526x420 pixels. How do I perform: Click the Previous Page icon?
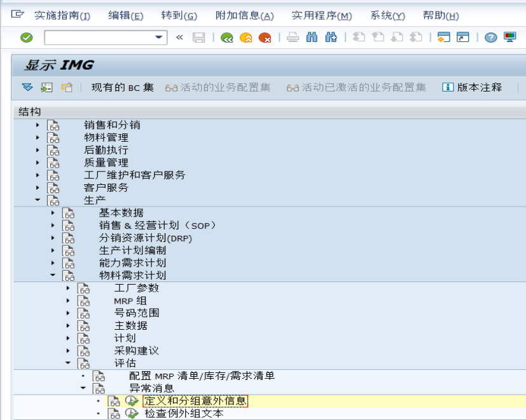click(378, 37)
